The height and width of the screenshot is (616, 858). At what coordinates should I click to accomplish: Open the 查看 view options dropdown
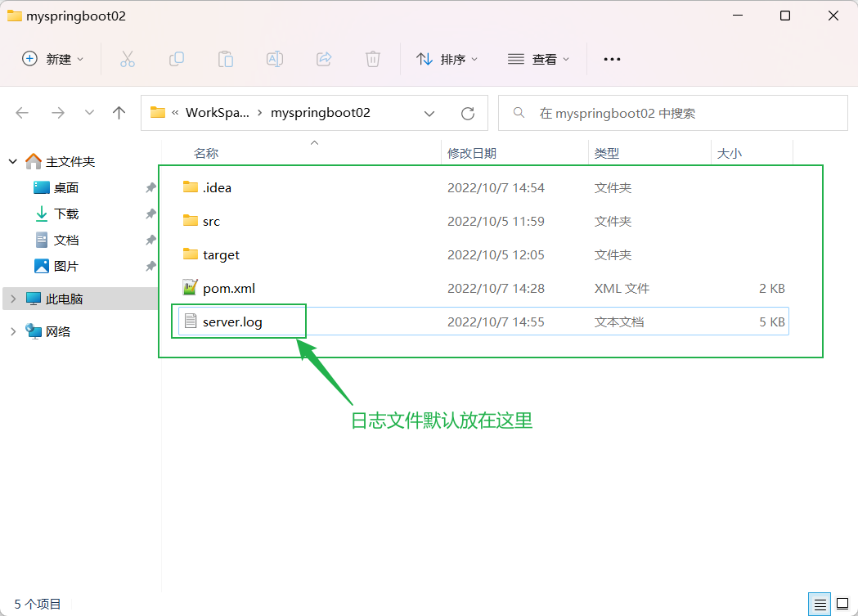(538, 58)
